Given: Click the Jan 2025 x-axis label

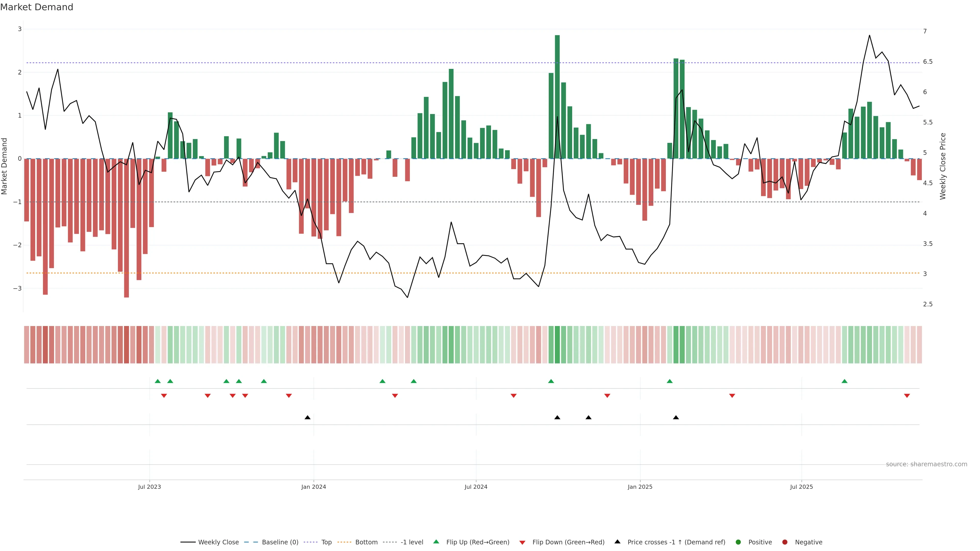Looking at the screenshot, I should click(x=640, y=487).
